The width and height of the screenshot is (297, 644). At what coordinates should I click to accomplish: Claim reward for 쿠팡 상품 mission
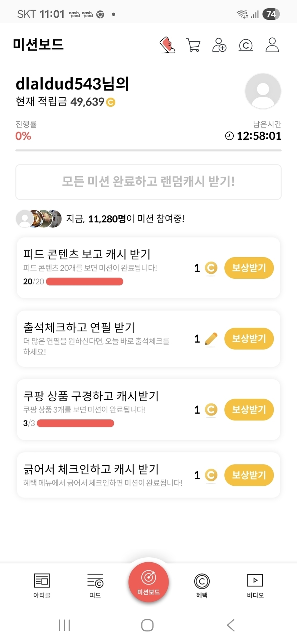coord(249,410)
